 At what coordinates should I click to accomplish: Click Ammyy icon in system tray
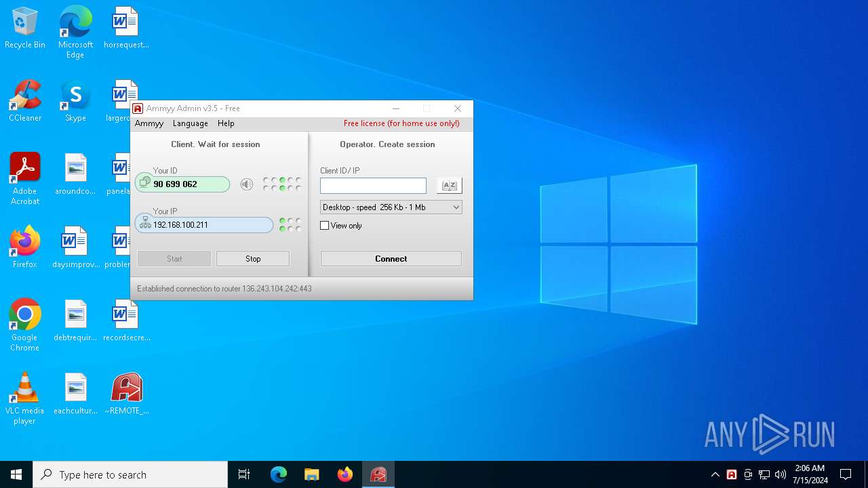coord(732,474)
